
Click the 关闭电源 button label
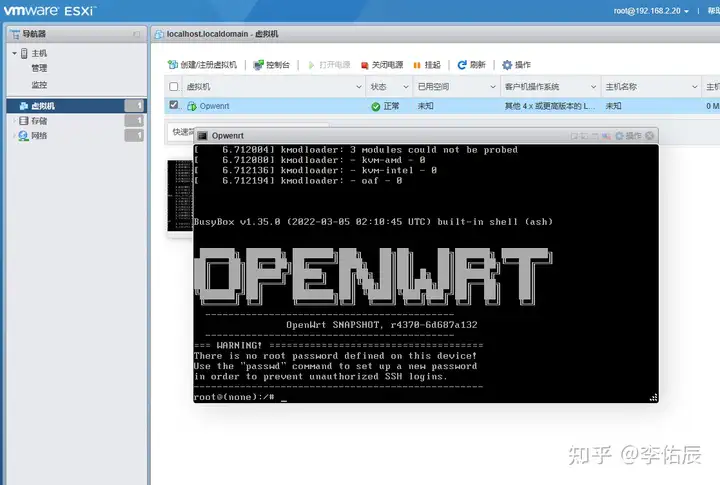pos(387,65)
